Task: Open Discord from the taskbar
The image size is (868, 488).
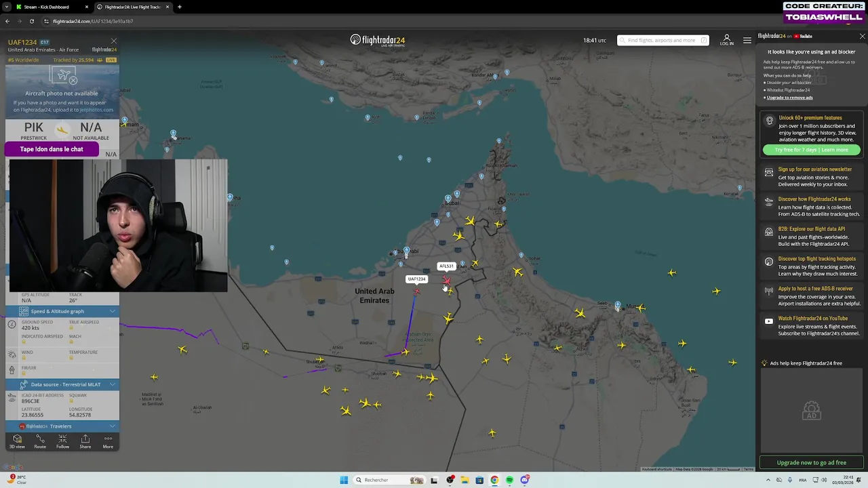Action: [x=525, y=480]
